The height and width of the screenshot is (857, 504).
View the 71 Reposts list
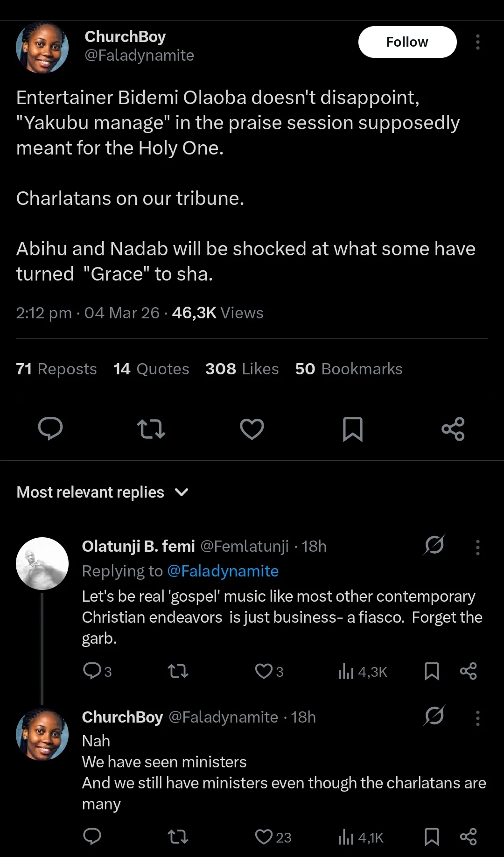click(x=56, y=369)
